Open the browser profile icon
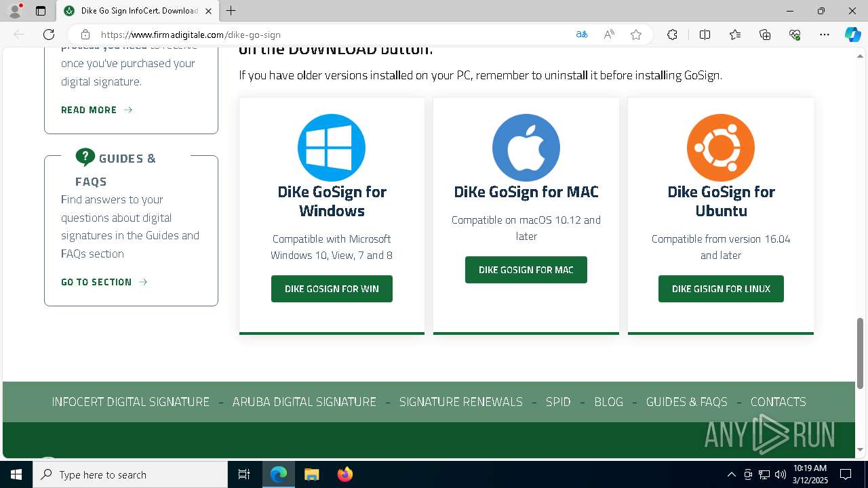868x488 pixels. pyautogui.click(x=14, y=11)
